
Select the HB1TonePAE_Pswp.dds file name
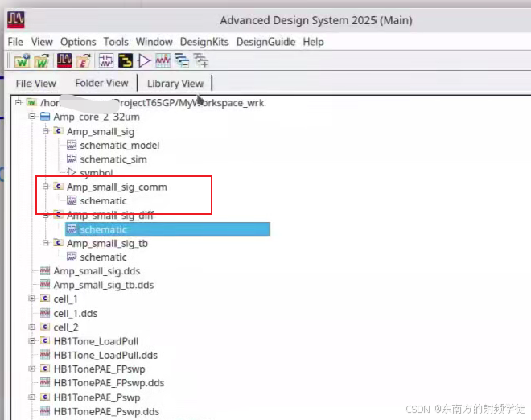[106, 411]
